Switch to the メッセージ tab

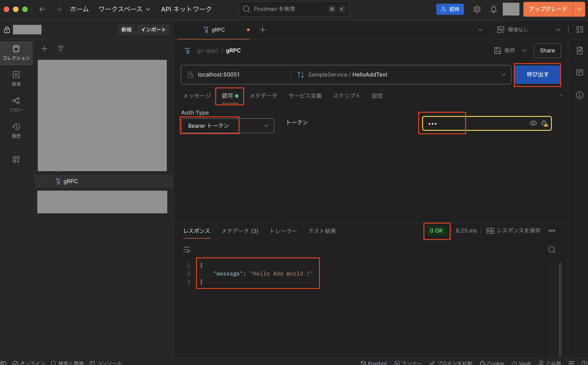pyautogui.click(x=197, y=96)
